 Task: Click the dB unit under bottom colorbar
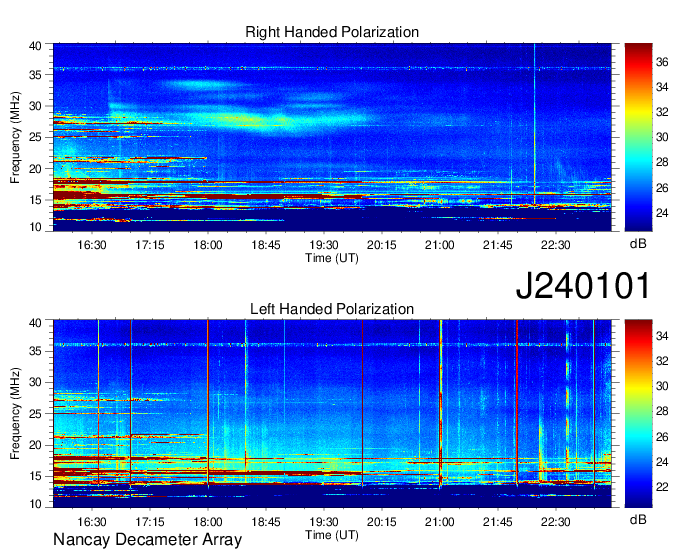coord(638,519)
